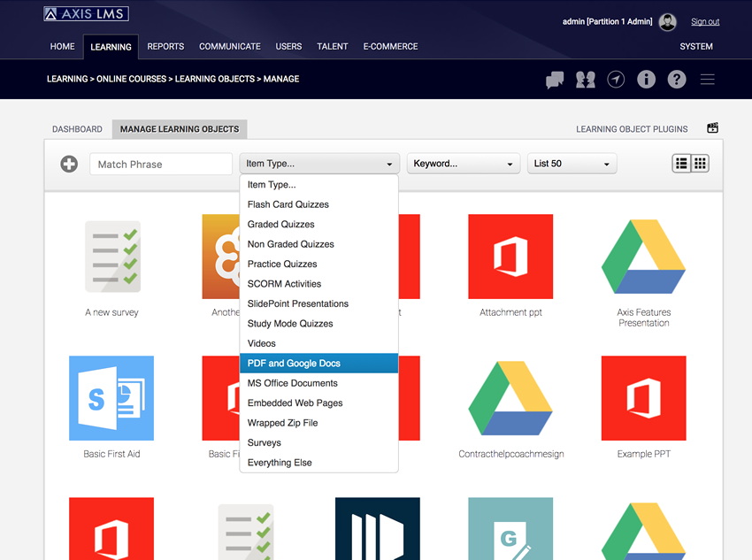Click the AXIS LMS logo

[x=87, y=14]
